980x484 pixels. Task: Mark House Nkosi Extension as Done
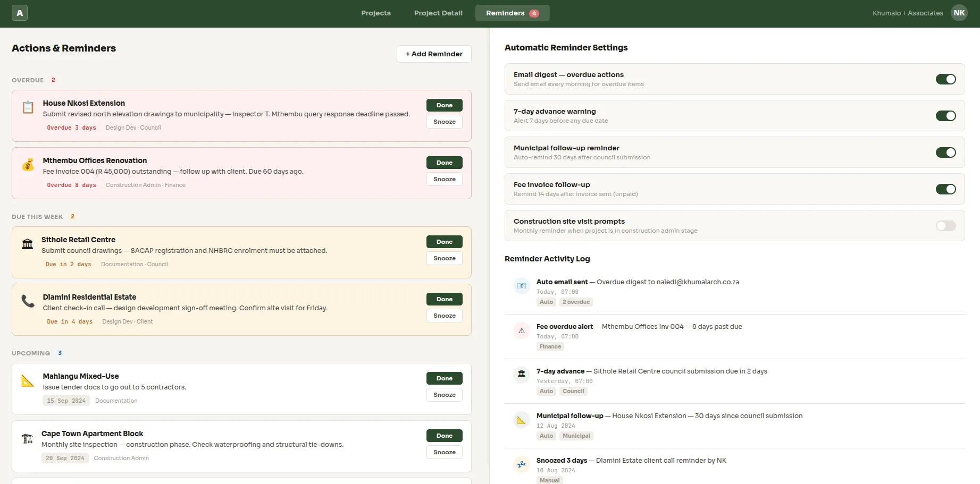pyautogui.click(x=444, y=105)
